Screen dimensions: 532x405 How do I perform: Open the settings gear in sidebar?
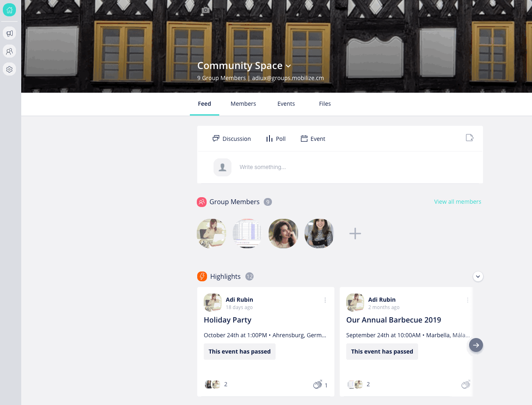tap(9, 69)
